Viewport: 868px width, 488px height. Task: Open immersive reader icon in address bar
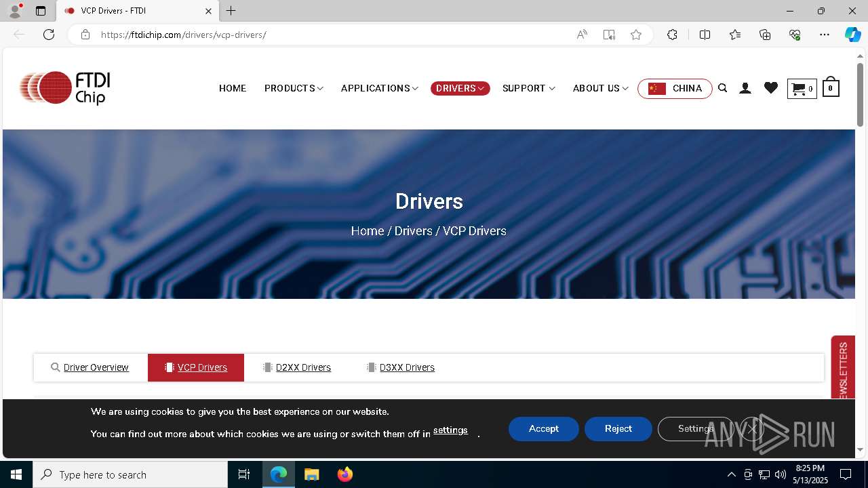(609, 35)
